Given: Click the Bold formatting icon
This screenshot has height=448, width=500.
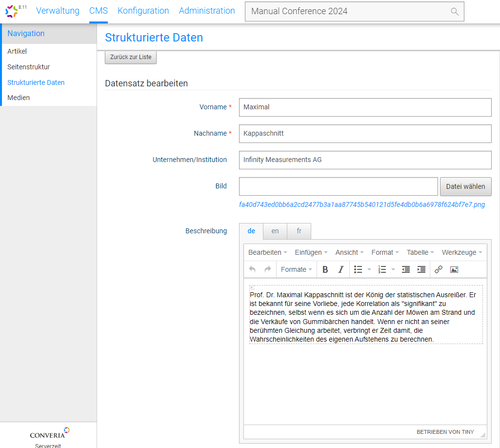Looking at the screenshot, I should tap(325, 269).
